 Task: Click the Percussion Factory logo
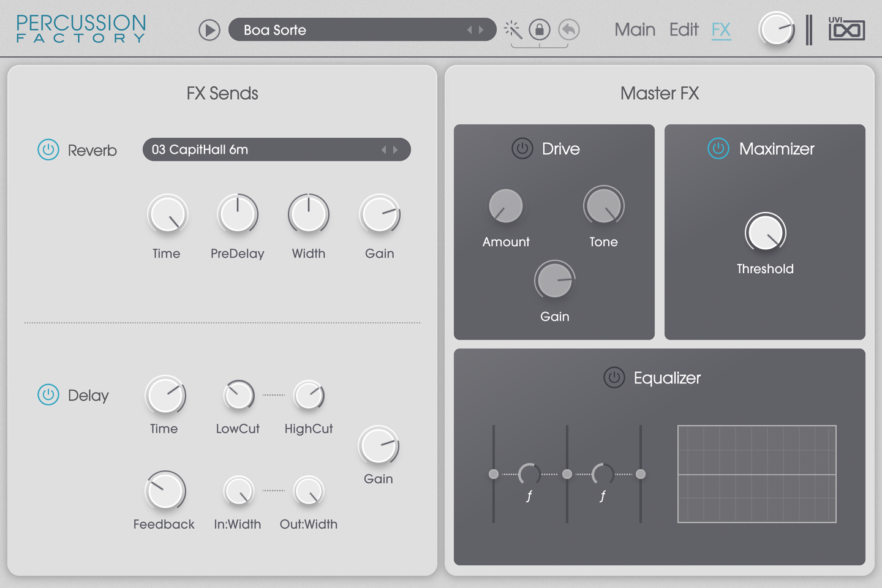point(81,29)
